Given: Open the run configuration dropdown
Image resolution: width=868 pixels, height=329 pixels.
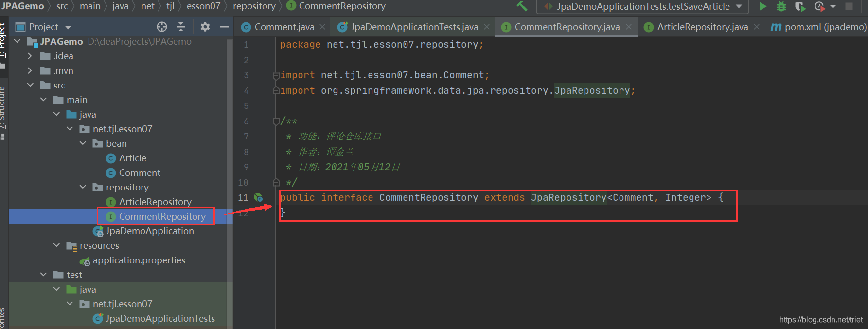Looking at the screenshot, I should click(x=642, y=6).
